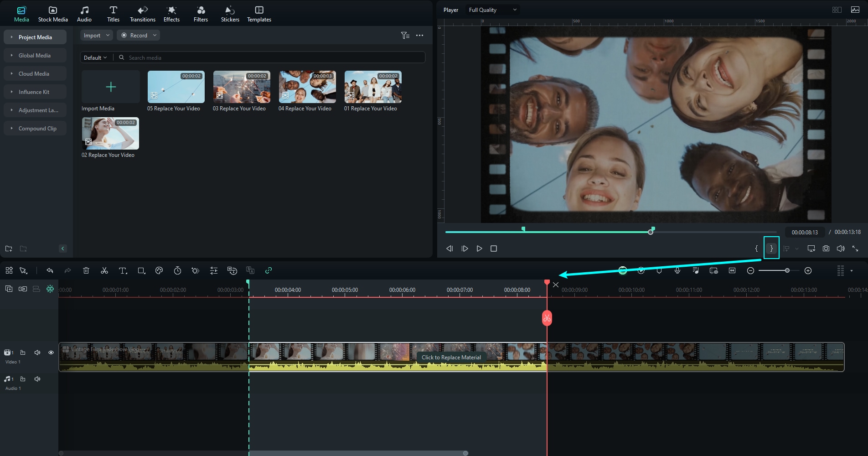
Task: Open the media panel more options menu
Action: tap(419, 35)
